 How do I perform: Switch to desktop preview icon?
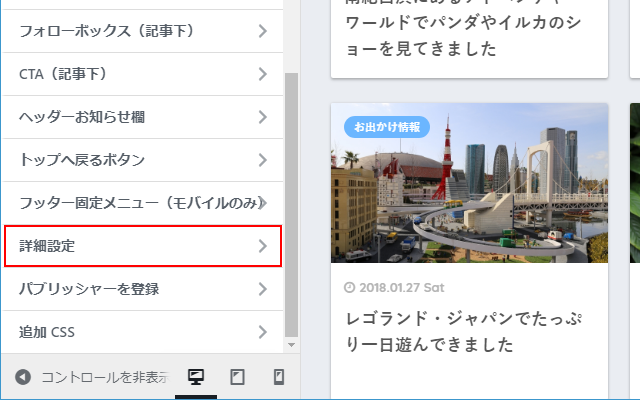click(196, 377)
